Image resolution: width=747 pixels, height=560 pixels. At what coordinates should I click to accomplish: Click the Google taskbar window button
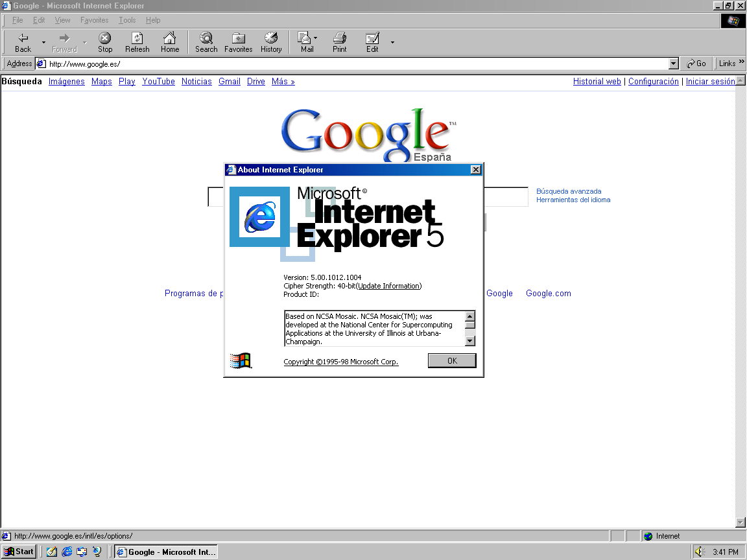(x=166, y=552)
